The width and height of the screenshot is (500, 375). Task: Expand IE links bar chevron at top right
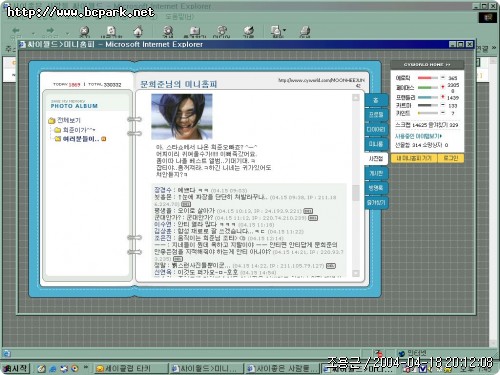(x=493, y=48)
